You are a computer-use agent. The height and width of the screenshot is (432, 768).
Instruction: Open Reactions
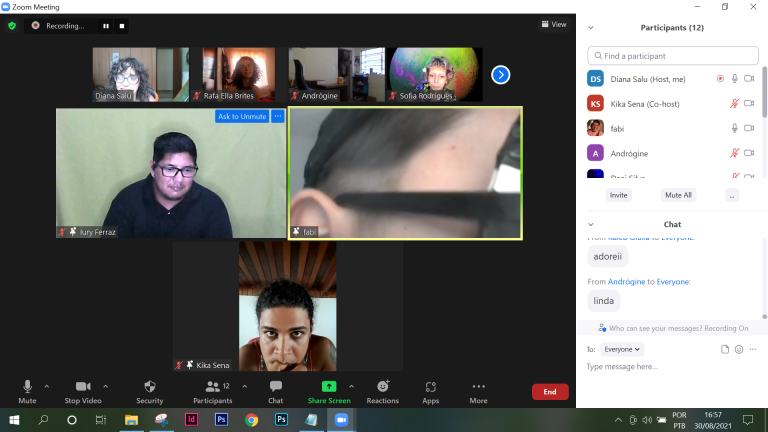tap(383, 392)
